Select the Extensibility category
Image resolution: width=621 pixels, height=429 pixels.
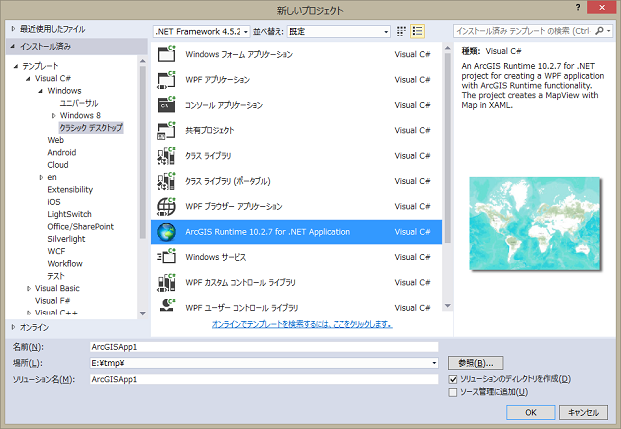[x=70, y=189]
